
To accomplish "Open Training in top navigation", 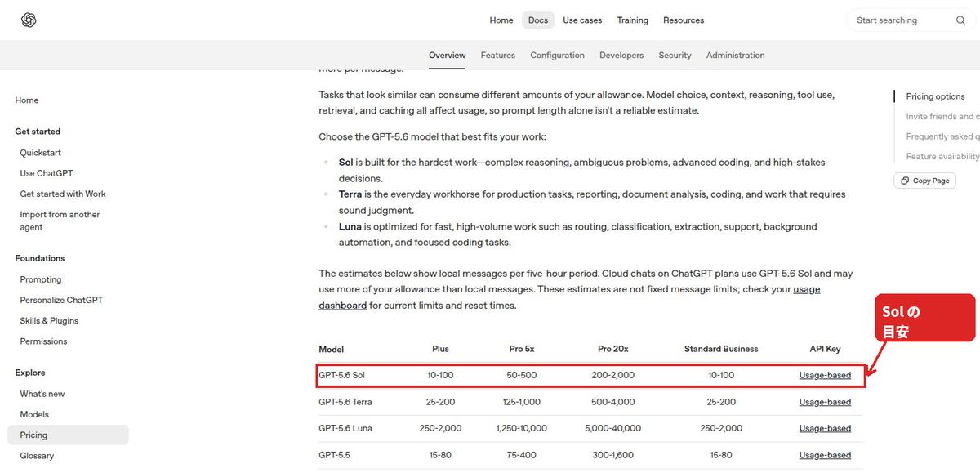I will 633,20.
